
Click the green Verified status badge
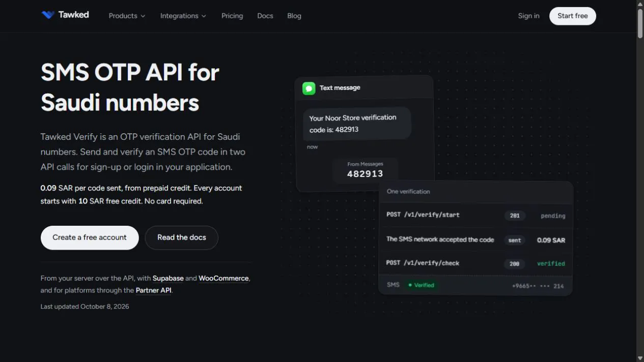[422, 285]
